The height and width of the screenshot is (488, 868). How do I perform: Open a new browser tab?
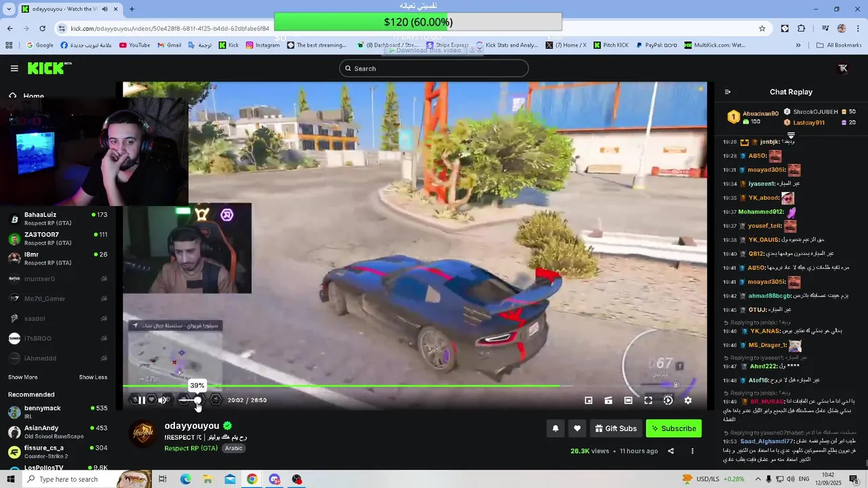click(132, 9)
